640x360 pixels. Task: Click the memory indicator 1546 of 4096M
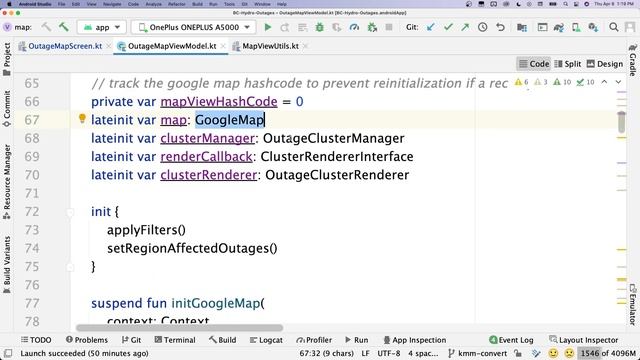coord(608,353)
